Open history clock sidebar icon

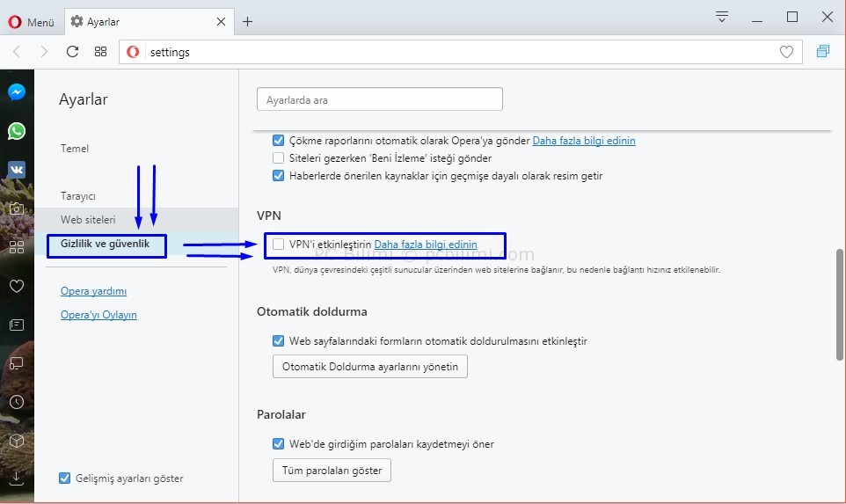(x=17, y=402)
